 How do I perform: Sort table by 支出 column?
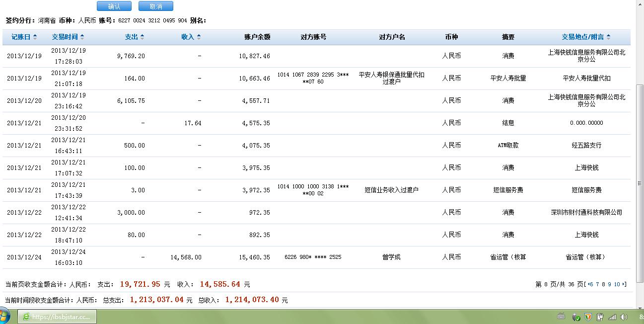click(x=134, y=37)
